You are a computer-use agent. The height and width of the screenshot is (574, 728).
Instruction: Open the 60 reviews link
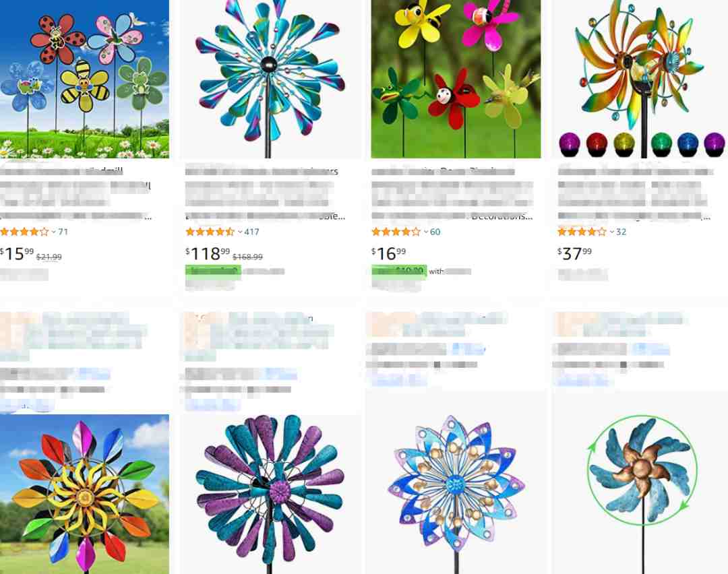435,232
